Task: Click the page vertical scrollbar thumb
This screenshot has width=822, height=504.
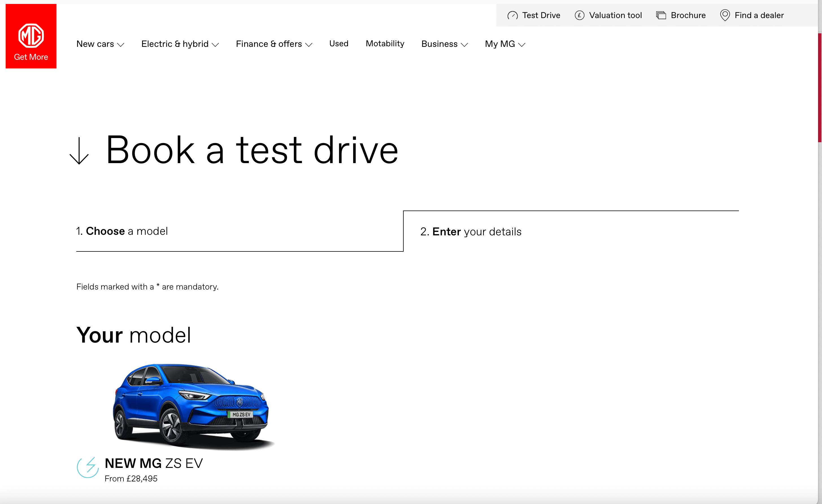Action: [820, 87]
